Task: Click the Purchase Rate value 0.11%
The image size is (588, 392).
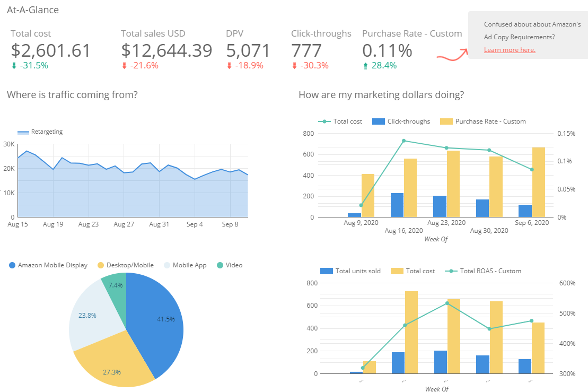Action: point(387,50)
